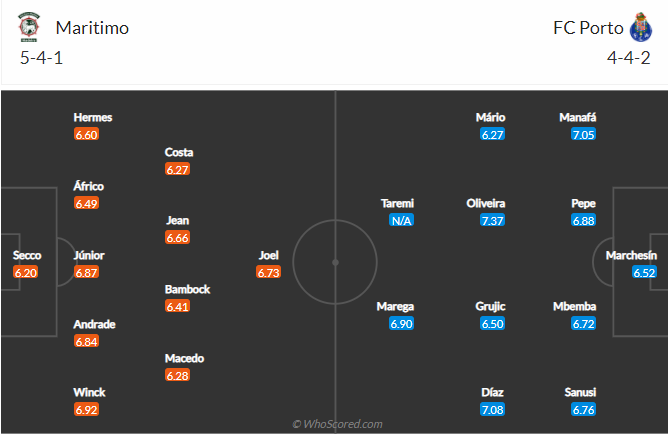The width and height of the screenshot is (668, 434).
Task: Select goalkeeper Secco on the pitch
Action: tap(27, 256)
